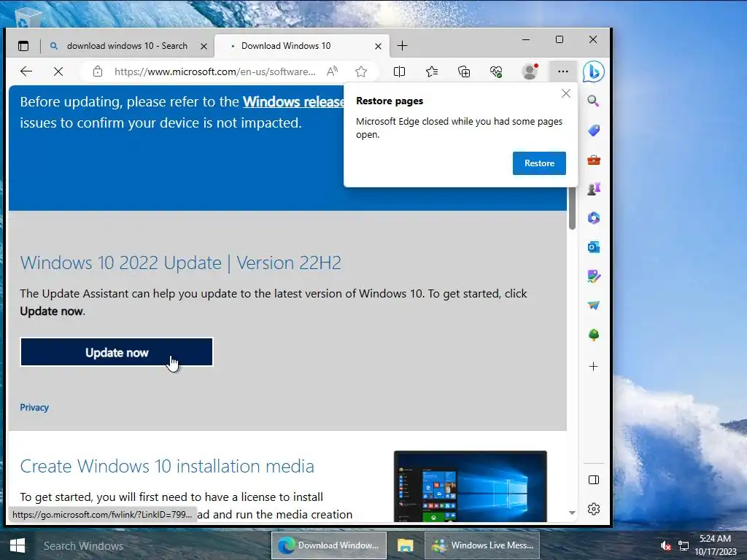The height and width of the screenshot is (560, 747).
Task: Click the Edge Download Windows taskbar item
Action: [329, 545]
